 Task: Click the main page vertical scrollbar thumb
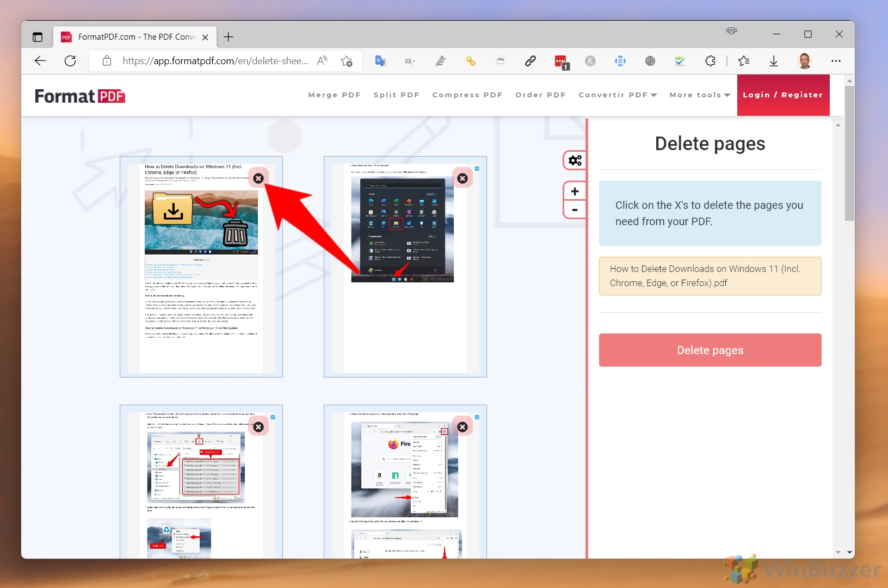click(849, 153)
